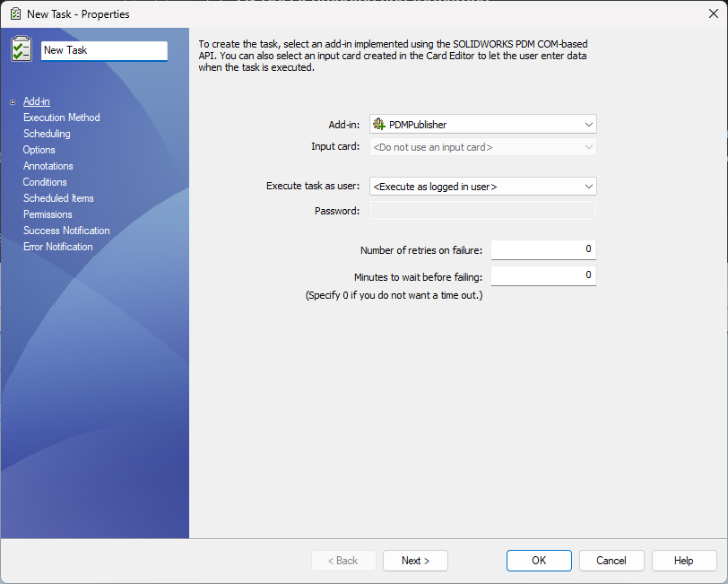Close the New Task Properties dialog
This screenshot has width=728, height=584.
click(713, 14)
